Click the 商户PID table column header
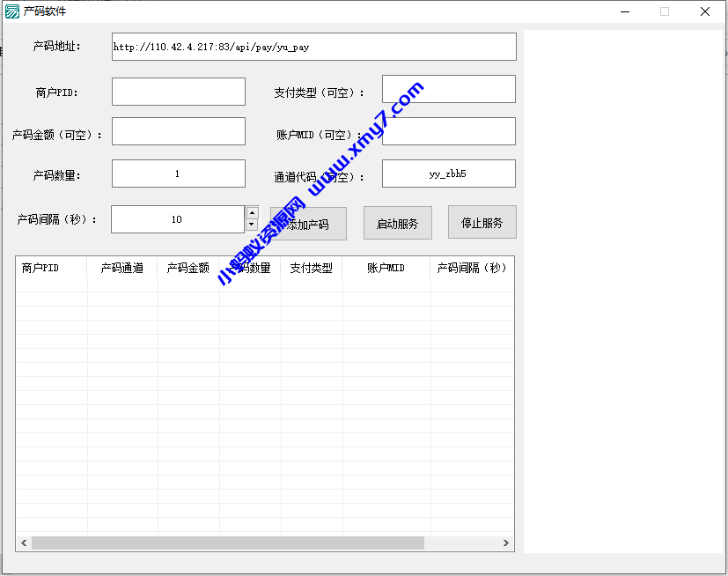 [50, 268]
